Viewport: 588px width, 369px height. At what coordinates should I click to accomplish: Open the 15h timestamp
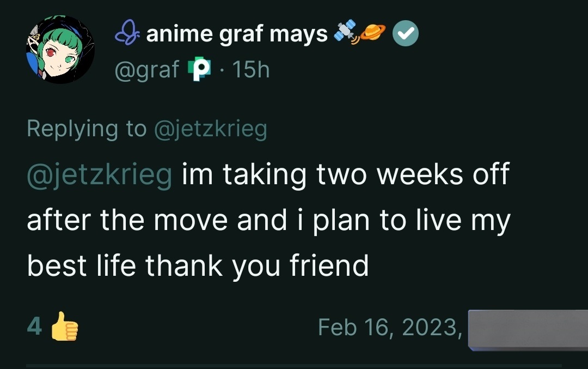click(x=250, y=70)
